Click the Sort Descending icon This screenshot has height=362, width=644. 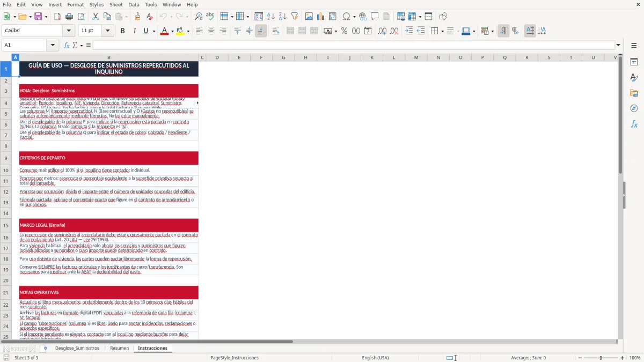(x=283, y=17)
